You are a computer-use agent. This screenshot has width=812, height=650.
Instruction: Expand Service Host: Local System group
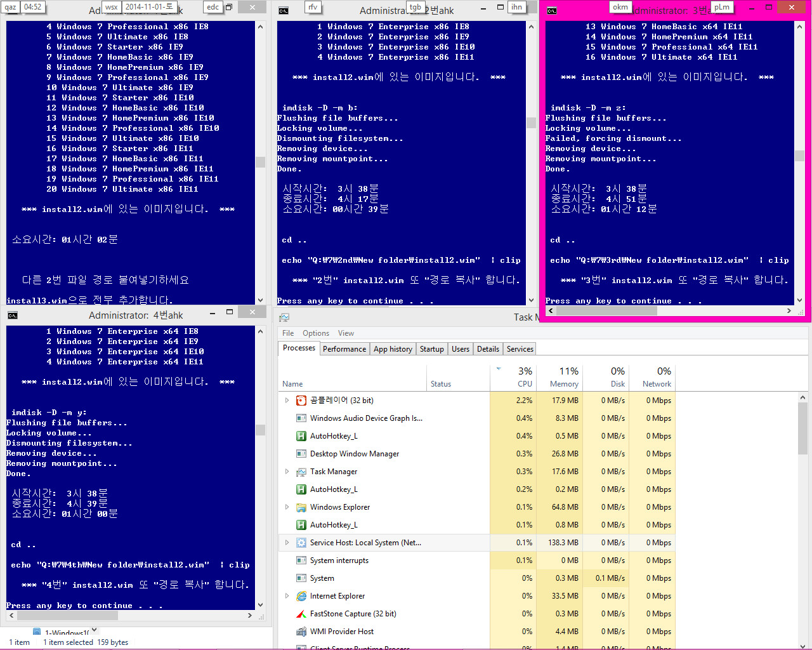(x=287, y=543)
